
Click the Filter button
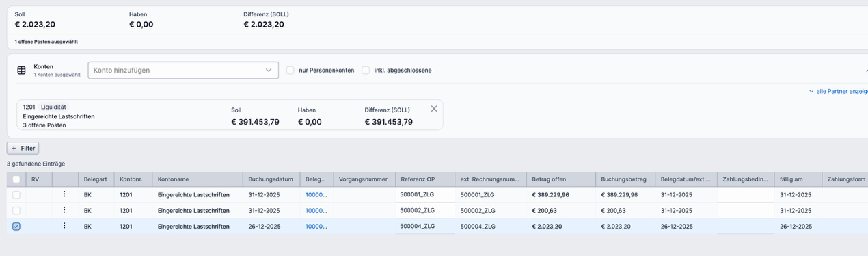(x=23, y=148)
